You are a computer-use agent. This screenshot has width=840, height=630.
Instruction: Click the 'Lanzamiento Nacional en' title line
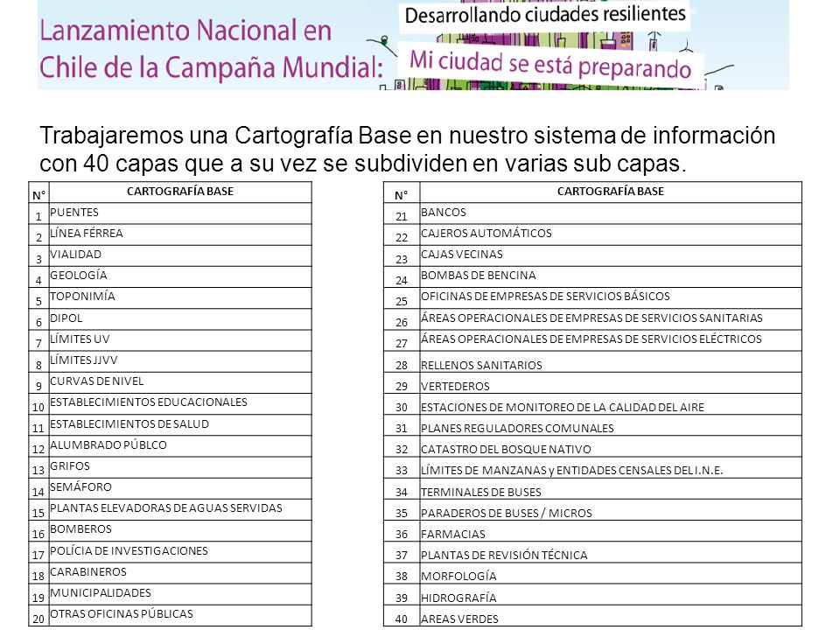(185, 31)
